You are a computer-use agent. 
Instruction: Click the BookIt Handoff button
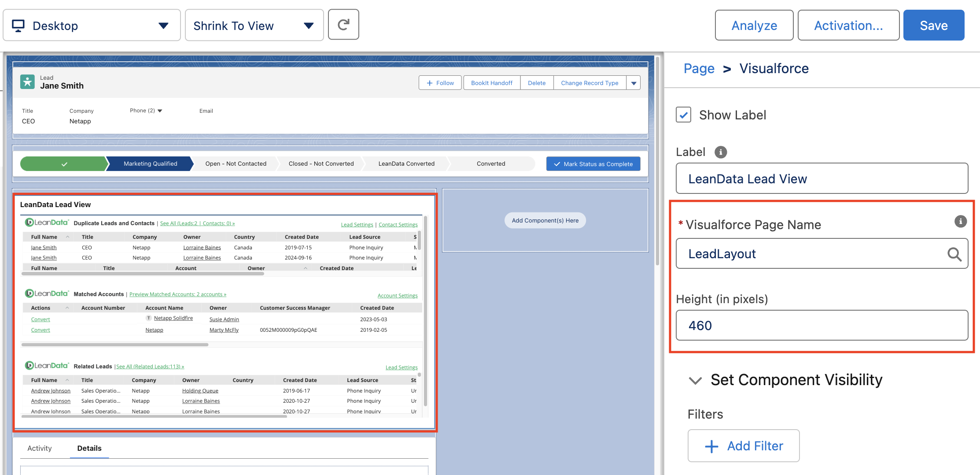[x=492, y=83]
